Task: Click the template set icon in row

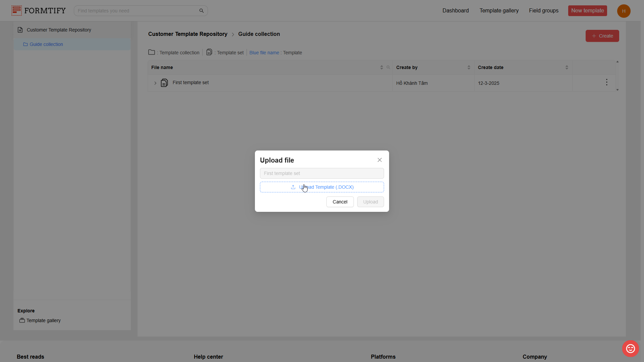Action: coord(164,83)
